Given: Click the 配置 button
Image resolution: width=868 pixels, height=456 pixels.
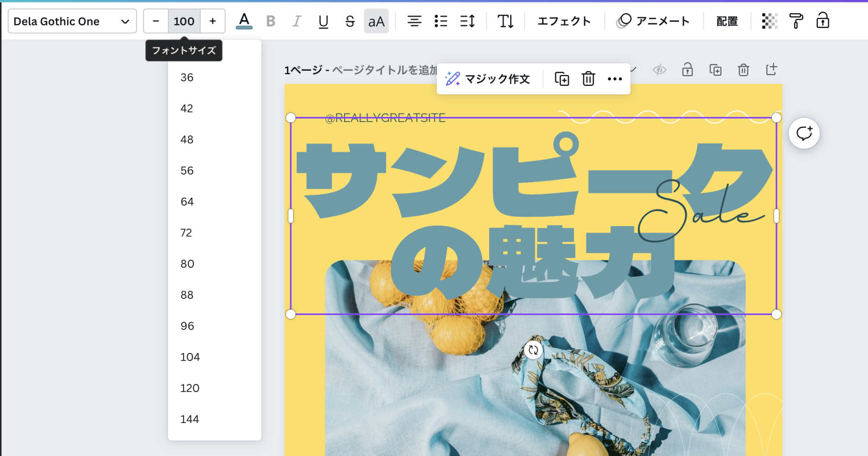Looking at the screenshot, I should pyautogui.click(x=726, y=21).
